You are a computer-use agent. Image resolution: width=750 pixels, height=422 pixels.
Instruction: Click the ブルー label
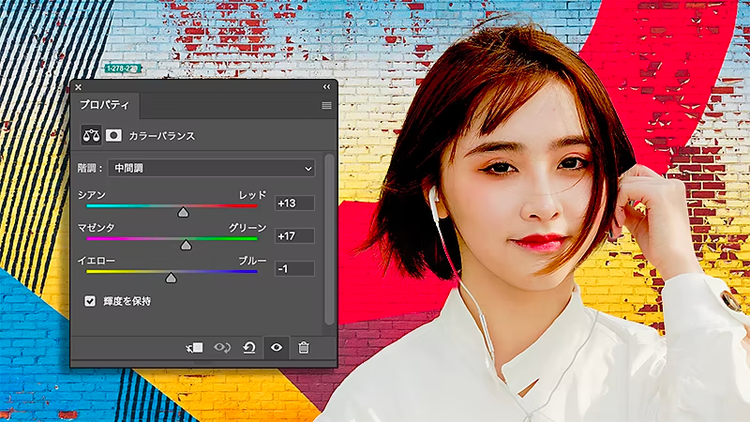[253, 261]
